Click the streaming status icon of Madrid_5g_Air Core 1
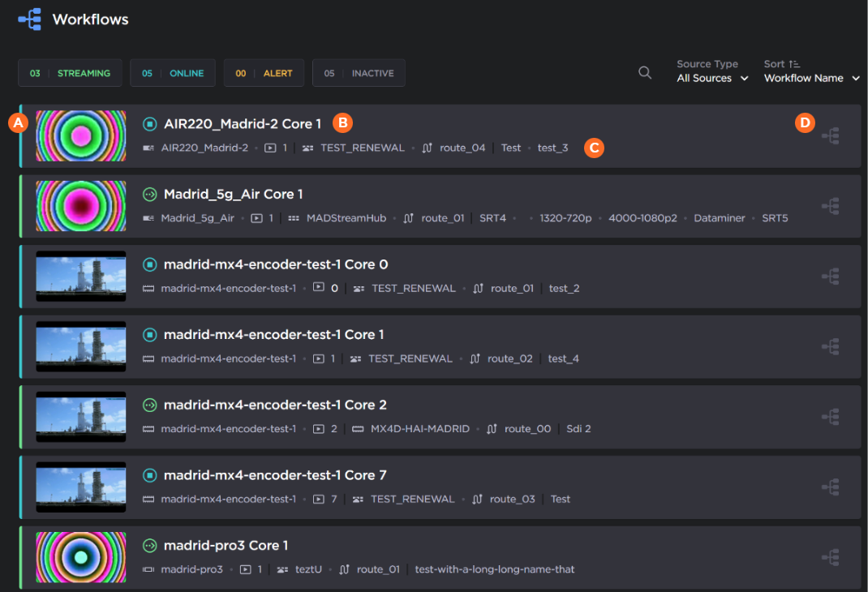868x592 pixels. coord(150,195)
